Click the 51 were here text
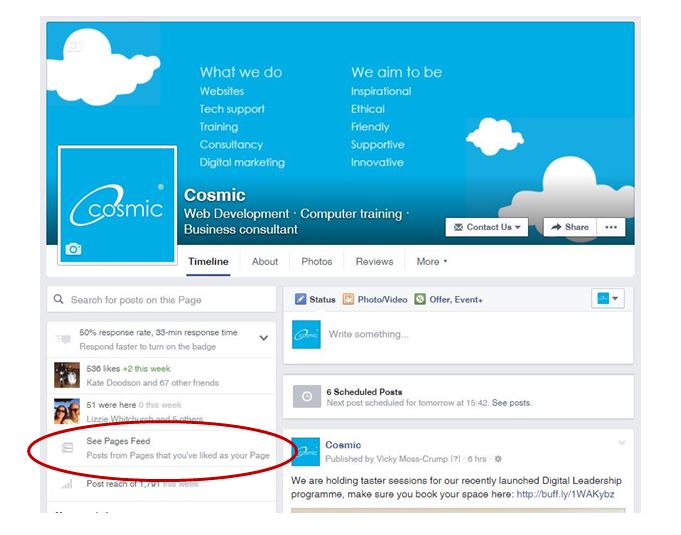The image size is (681, 535). click(111, 405)
